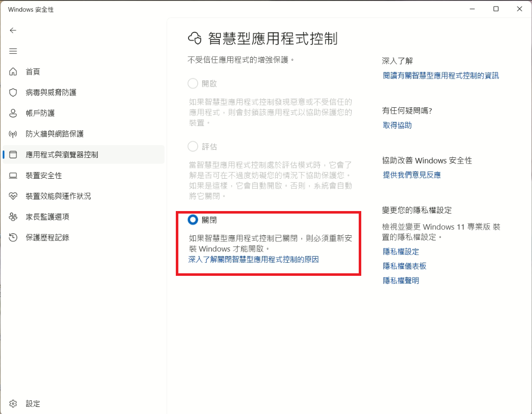The image size is (532, 414).
Task: Click the laptop icon for 裝置安全性
Action: click(x=13, y=176)
